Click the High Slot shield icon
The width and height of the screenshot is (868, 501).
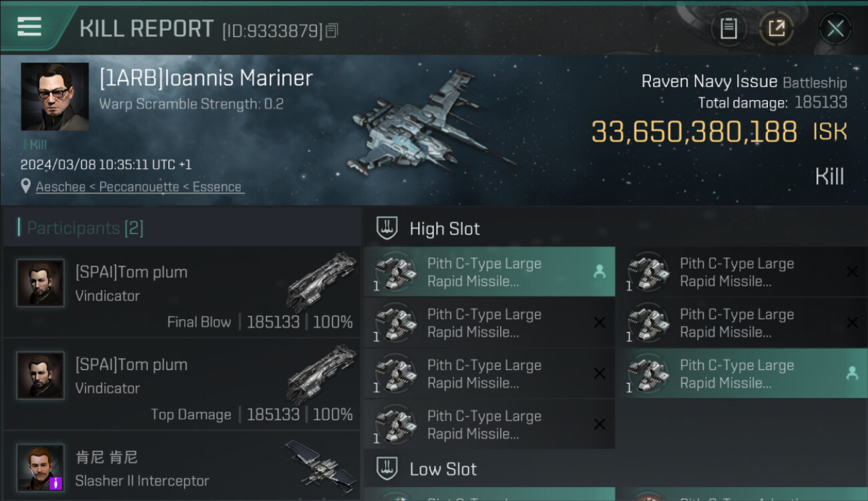click(387, 228)
